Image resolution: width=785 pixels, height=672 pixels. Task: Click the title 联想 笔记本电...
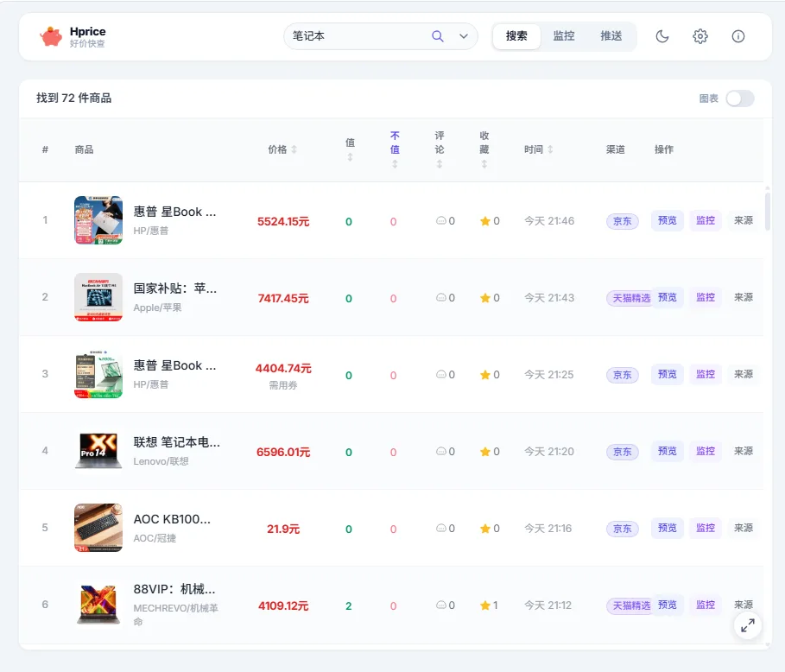(x=176, y=442)
